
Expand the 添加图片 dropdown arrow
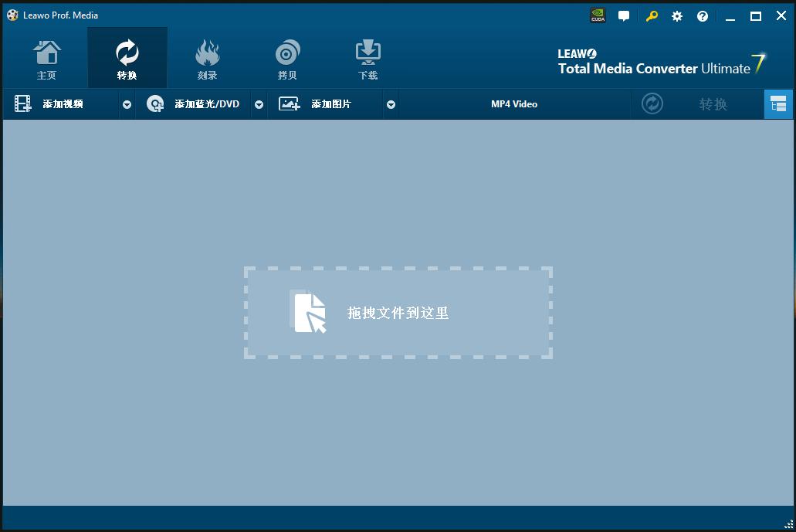[391, 105]
